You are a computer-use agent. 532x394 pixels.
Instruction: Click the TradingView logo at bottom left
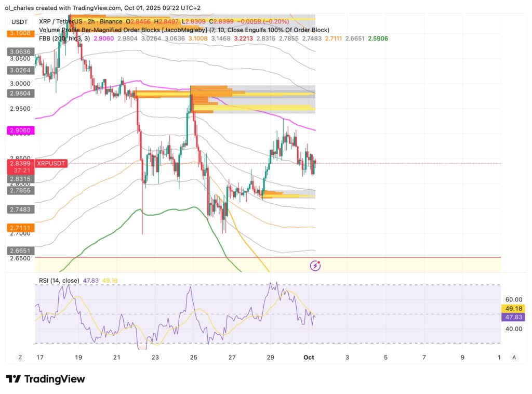(x=45, y=379)
